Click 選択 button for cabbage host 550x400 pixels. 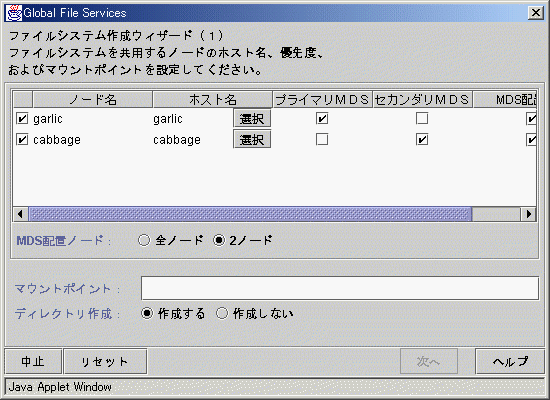point(252,140)
